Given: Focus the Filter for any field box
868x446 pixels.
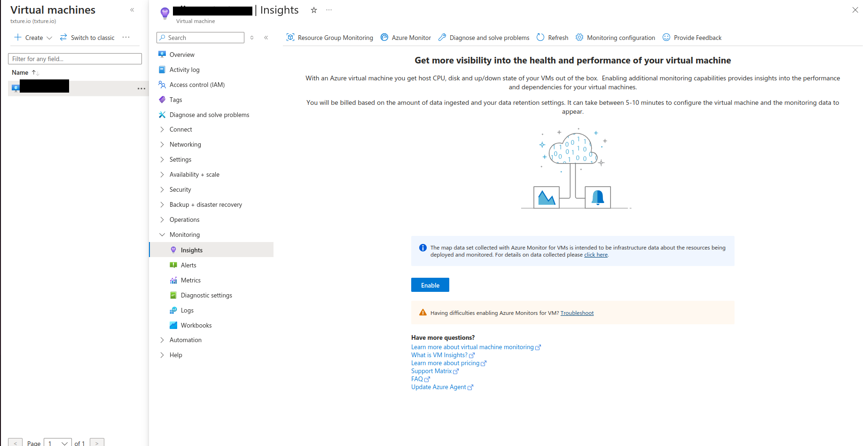Looking at the screenshot, I should click(75, 59).
